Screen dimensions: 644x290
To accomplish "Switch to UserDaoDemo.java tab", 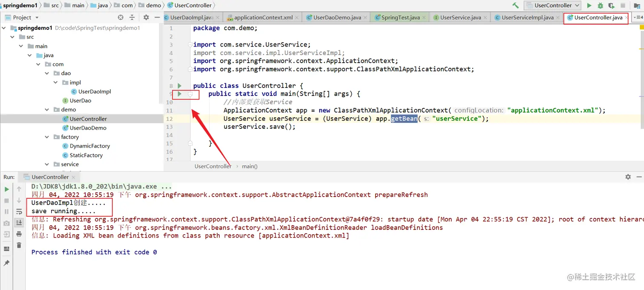I will click(x=337, y=17).
